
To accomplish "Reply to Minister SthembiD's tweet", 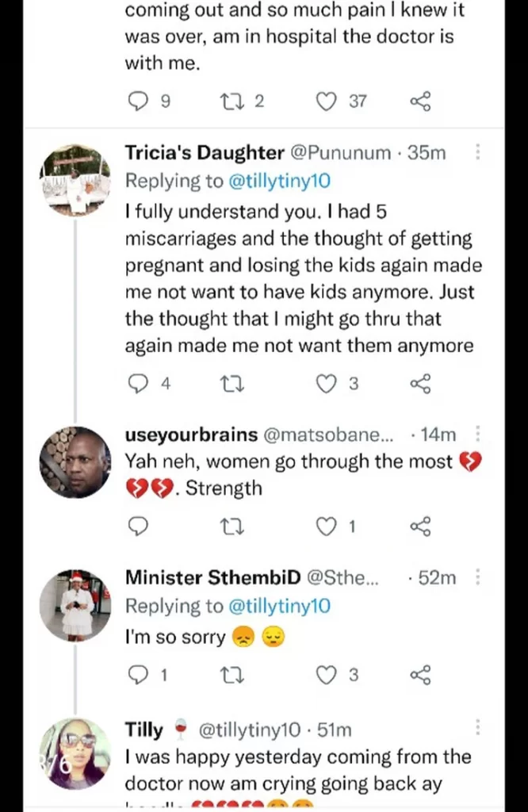I will [138, 675].
